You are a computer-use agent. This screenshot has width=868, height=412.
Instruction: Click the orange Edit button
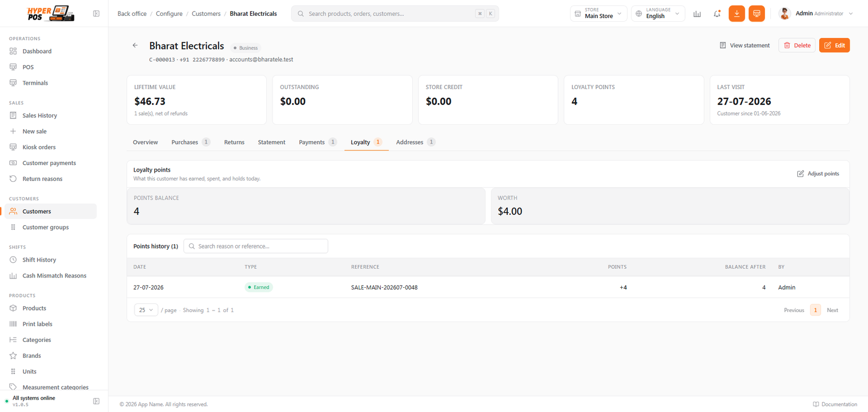[x=834, y=46]
